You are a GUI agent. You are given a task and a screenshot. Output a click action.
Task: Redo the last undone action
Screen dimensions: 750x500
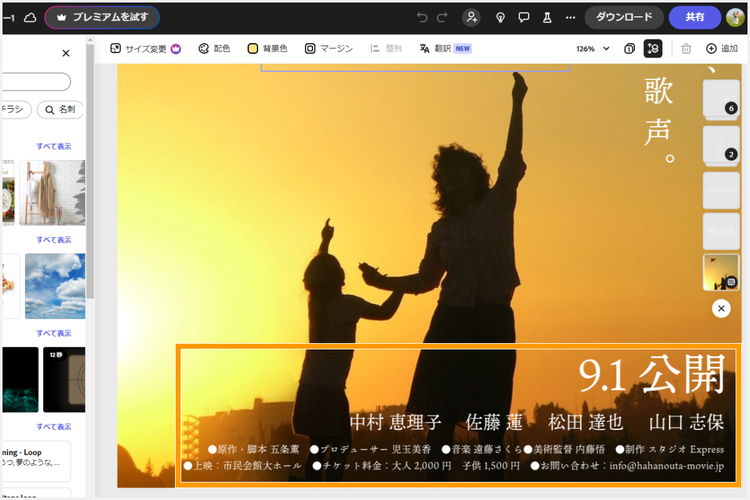coord(442,18)
